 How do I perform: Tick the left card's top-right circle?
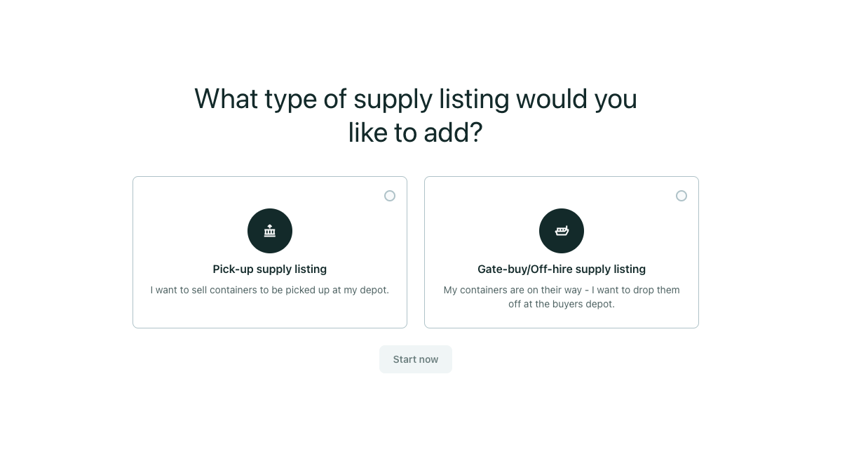(390, 196)
